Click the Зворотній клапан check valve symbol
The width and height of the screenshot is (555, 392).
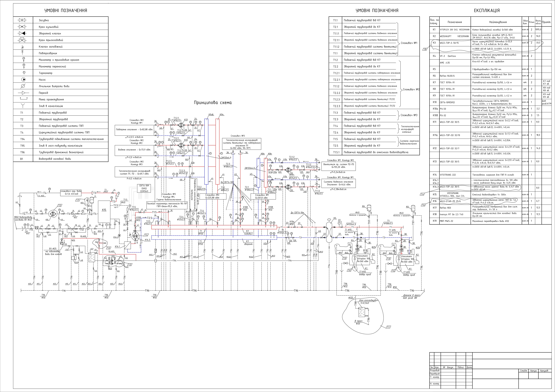pyautogui.click(x=22, y=33)
